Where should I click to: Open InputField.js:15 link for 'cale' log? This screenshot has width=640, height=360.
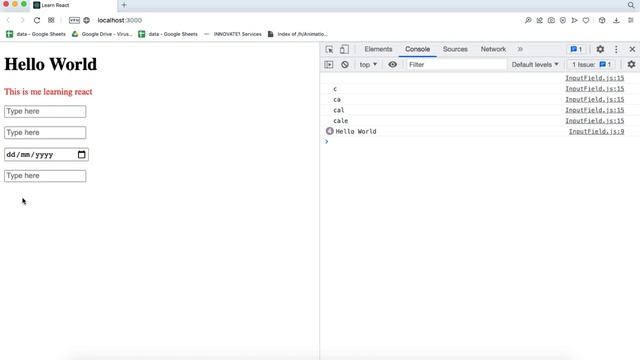click(594, 121)
